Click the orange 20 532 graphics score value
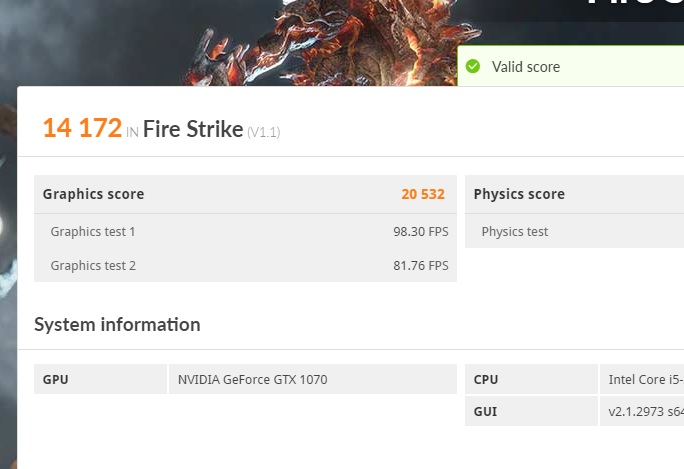The width and height of the screenshot is (684, 469). (423, 194)
